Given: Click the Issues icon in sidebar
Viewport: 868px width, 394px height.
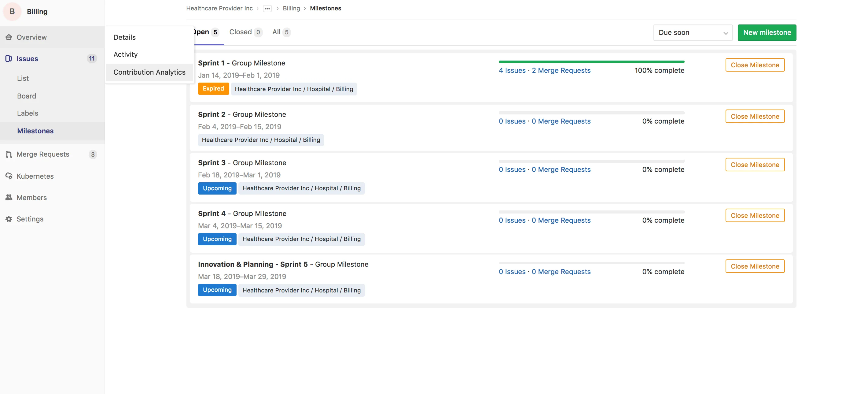Looking at the screenshot, I should [9, 58].
